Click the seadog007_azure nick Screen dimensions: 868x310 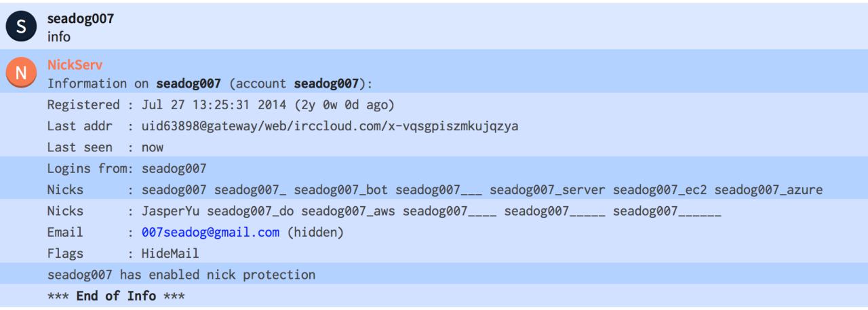768,190
